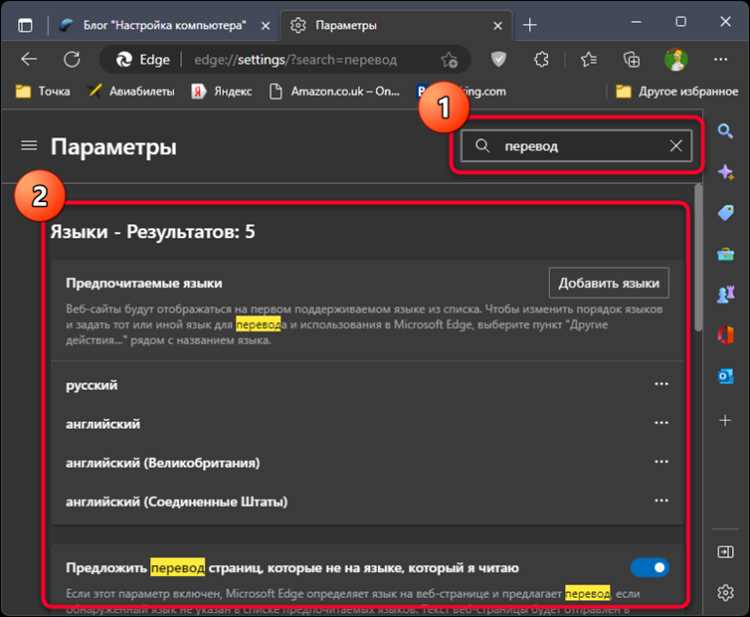Open the Авиабилеты bookmark
750x617 pixels.
click(132, 91)
